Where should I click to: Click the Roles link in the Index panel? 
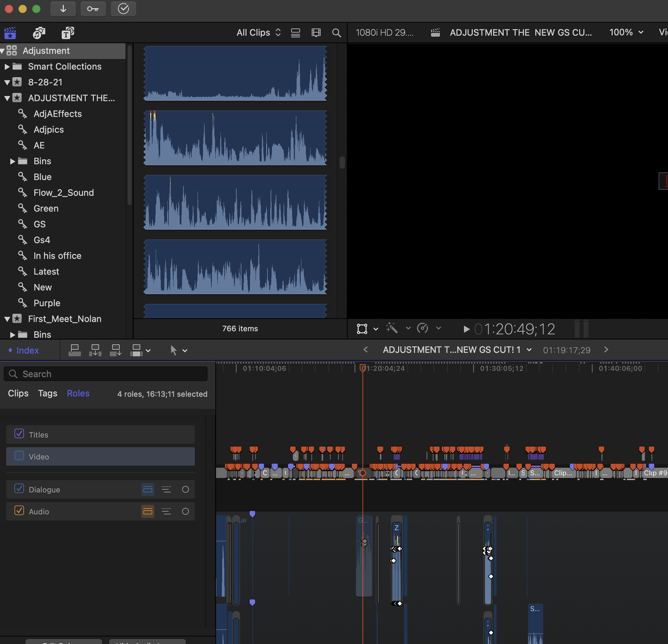click(x=78, y=393)
